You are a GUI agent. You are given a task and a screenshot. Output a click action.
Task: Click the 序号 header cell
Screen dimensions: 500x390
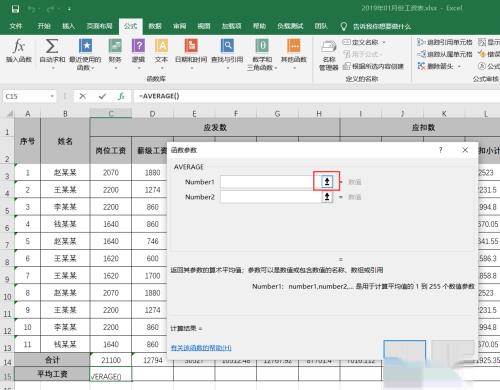pyautogui.click(x=27, y=141)
